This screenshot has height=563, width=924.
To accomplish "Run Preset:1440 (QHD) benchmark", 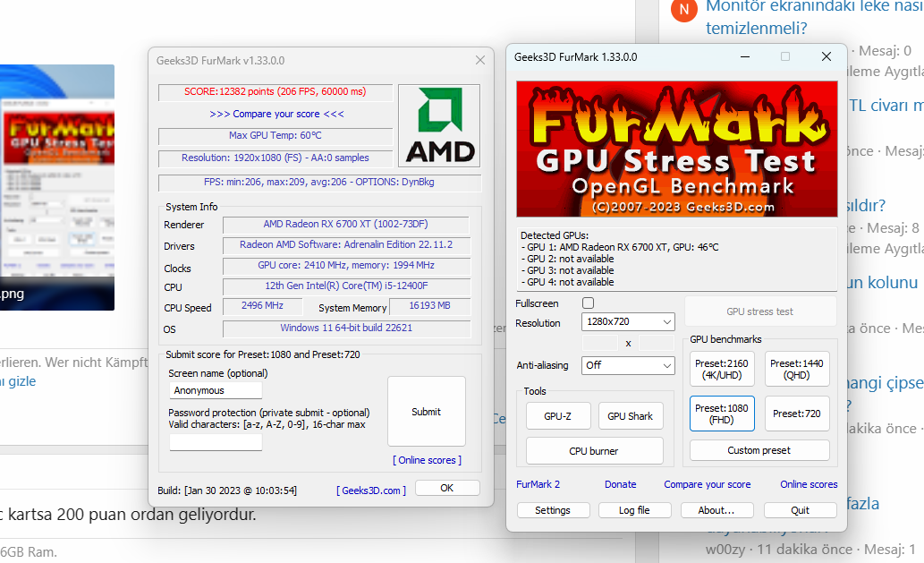I will click(797, 369).
